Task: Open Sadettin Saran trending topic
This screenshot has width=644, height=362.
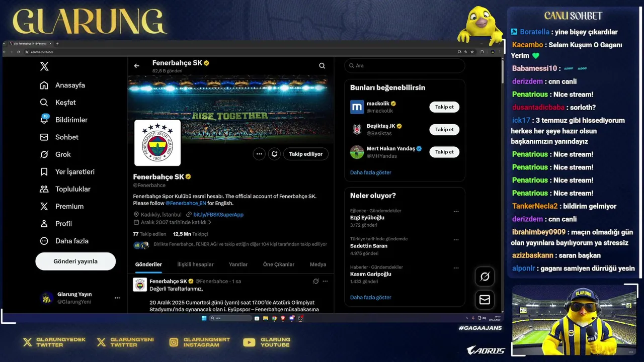Action: tap(369, 246)
